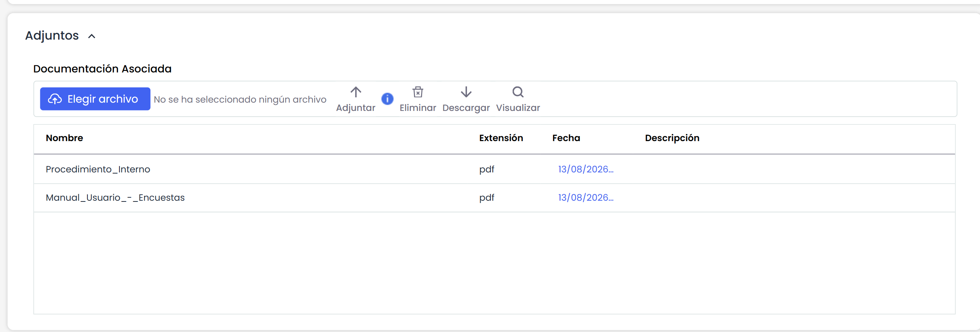Click the Eliminar trash icon

pyautogui.click(x=418, y=92)
